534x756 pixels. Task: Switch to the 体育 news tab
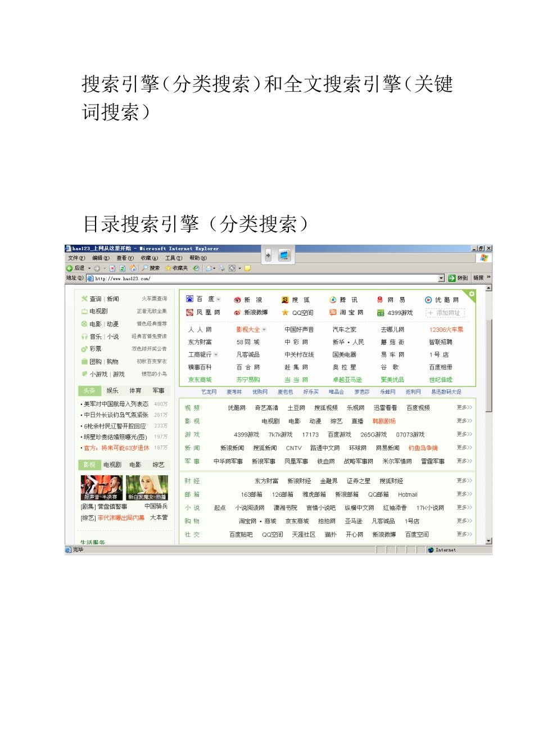tap(135, 390)
